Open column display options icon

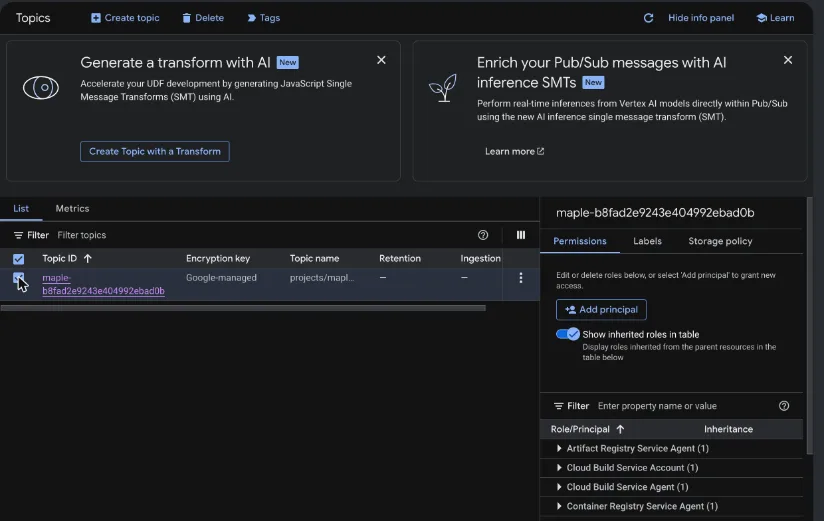(521, 235)
